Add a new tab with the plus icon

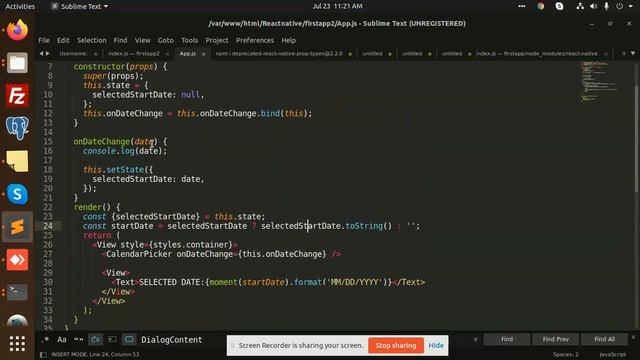pos(624,53)
